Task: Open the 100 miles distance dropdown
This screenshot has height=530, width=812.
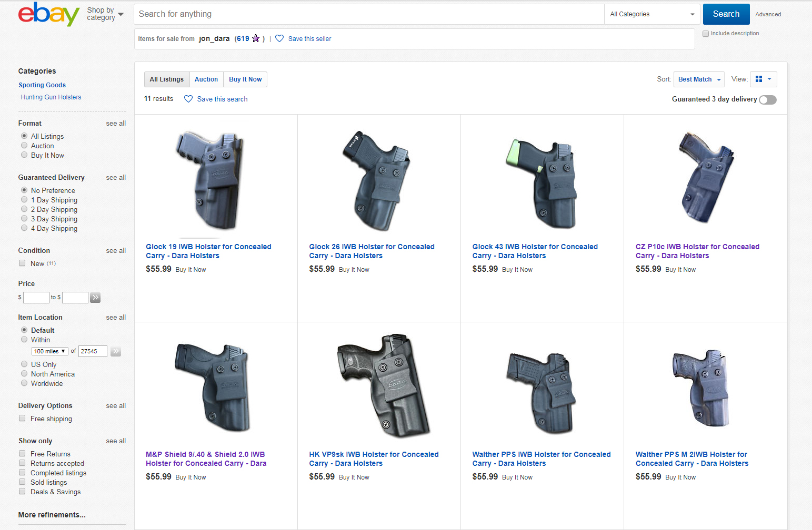Action: click(49, 351)
